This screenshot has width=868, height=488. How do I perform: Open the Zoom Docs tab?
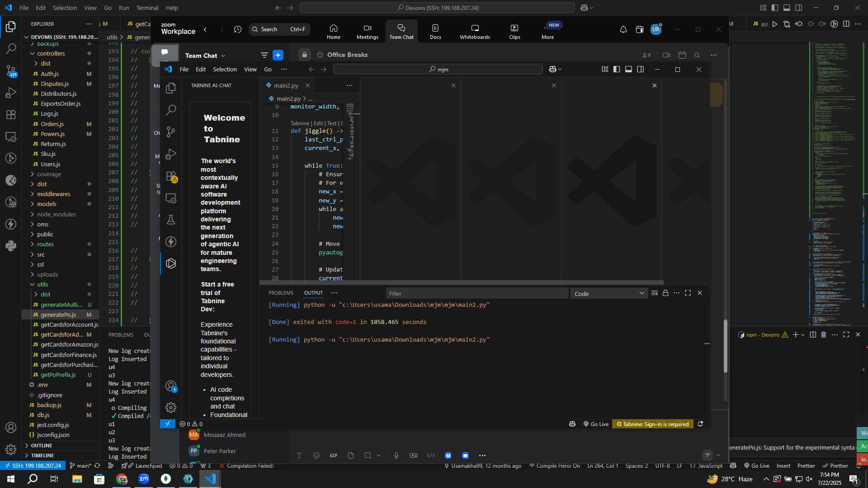[435, 32]
